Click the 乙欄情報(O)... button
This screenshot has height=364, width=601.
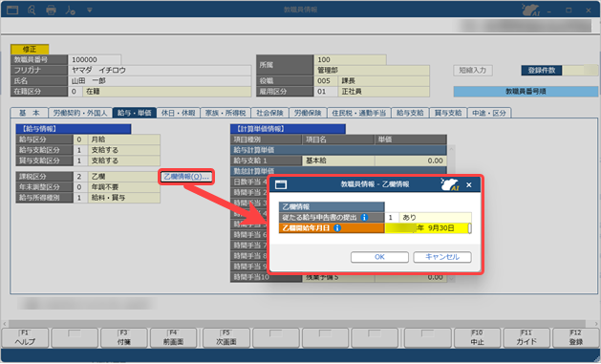point(186,177)
